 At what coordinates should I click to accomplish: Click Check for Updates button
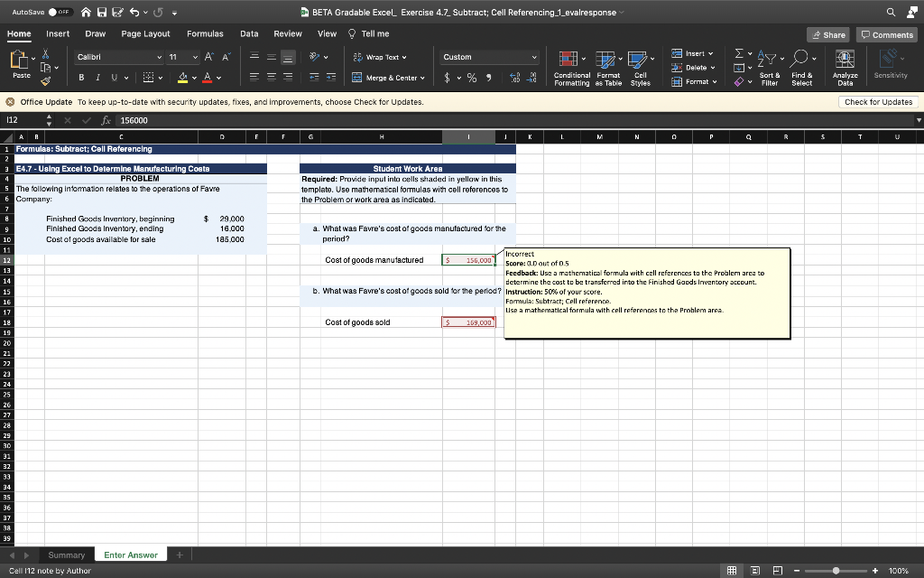pos(878,102)
